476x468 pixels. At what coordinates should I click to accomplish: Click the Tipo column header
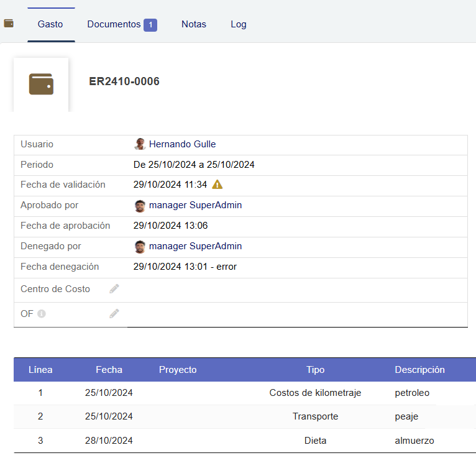coord(315,370)
